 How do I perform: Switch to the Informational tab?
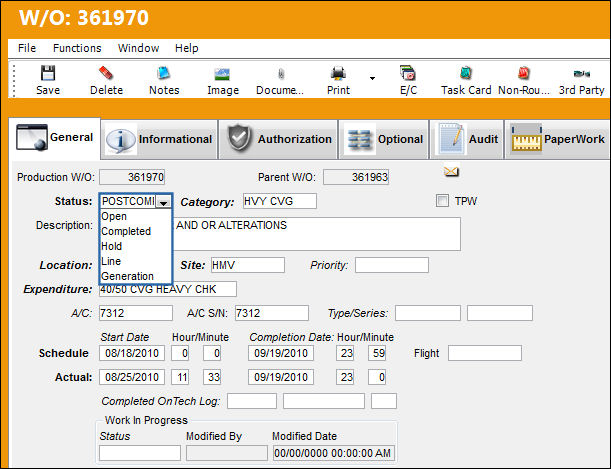click(x=159, y=139)
